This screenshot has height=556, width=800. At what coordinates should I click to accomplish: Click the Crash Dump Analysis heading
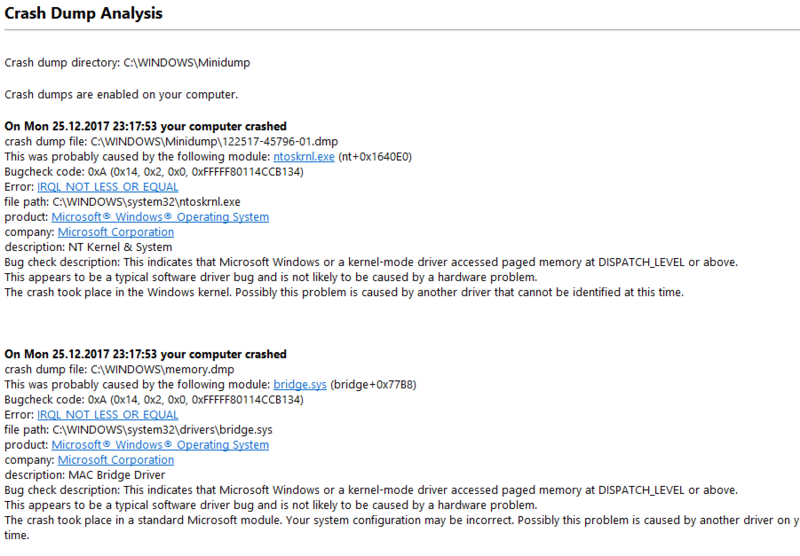point(84,14)
